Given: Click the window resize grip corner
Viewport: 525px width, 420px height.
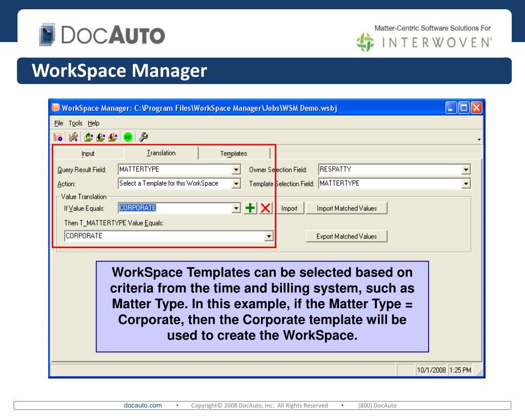Looking at the screenshot, I should tap(480, 372).
